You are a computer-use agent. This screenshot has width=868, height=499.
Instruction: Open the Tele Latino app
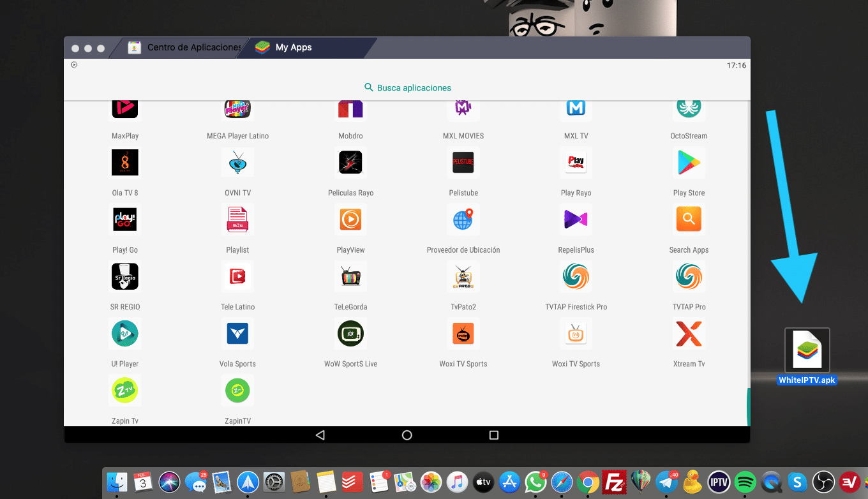click(237, 276)
